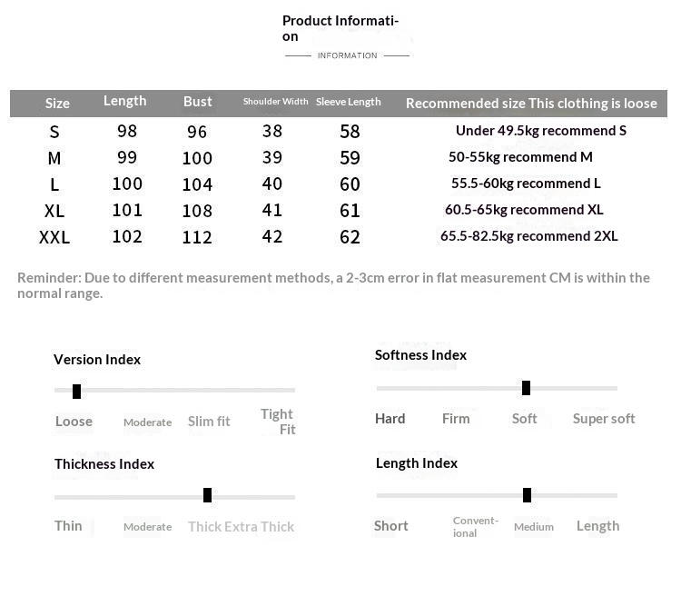Click the Product Information heading
This screenshot has height=616, width=681.
pyautogui.click(x=340, y=28)
